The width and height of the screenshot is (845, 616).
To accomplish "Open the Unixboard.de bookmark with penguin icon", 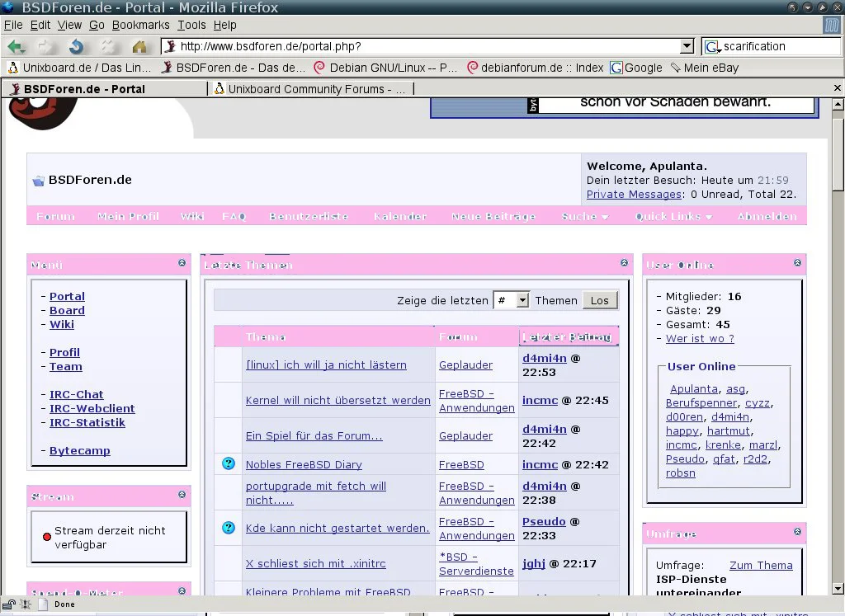I will tap(79, 68).
